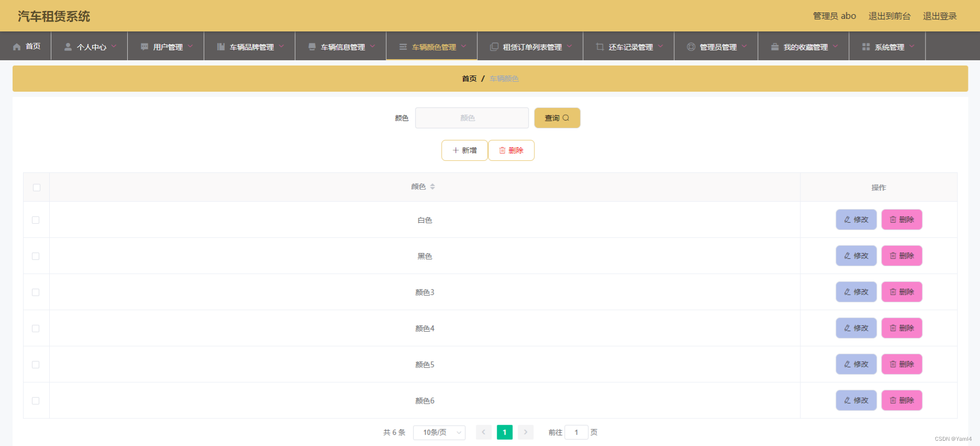The width and height of the screenshot is (980, 446).
Task: Expand the 车辆信息管理 menu chevron
Action: pos(372,46)
